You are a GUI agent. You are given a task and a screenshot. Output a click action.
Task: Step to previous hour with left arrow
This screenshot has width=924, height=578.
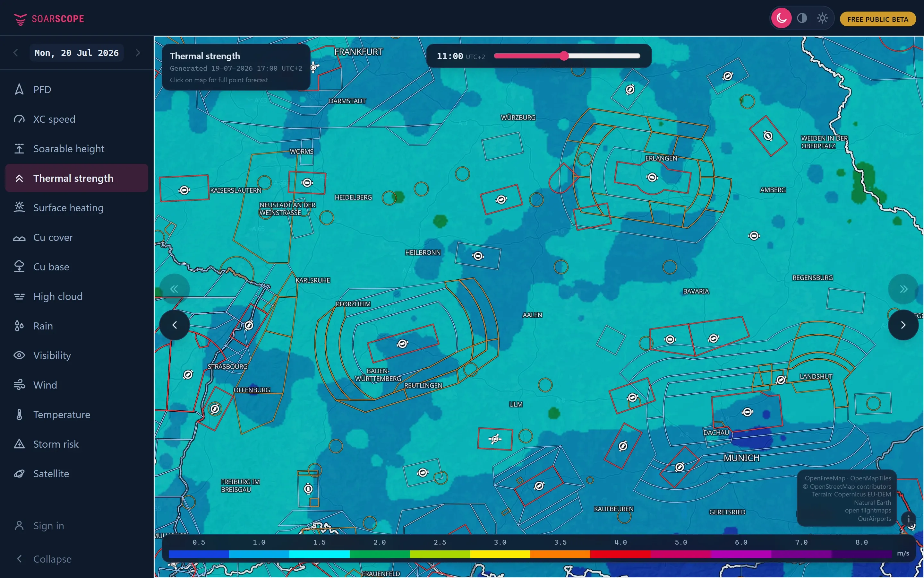tap(174, 325)
